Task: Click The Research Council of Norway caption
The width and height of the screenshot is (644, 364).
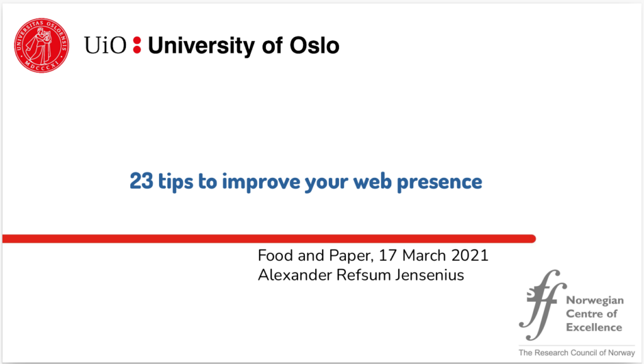Action: pyautogui.click(x=577, y=353)
